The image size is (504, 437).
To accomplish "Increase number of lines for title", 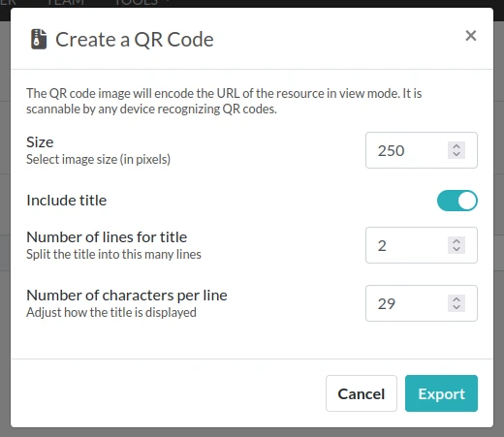I will point(457,241).
